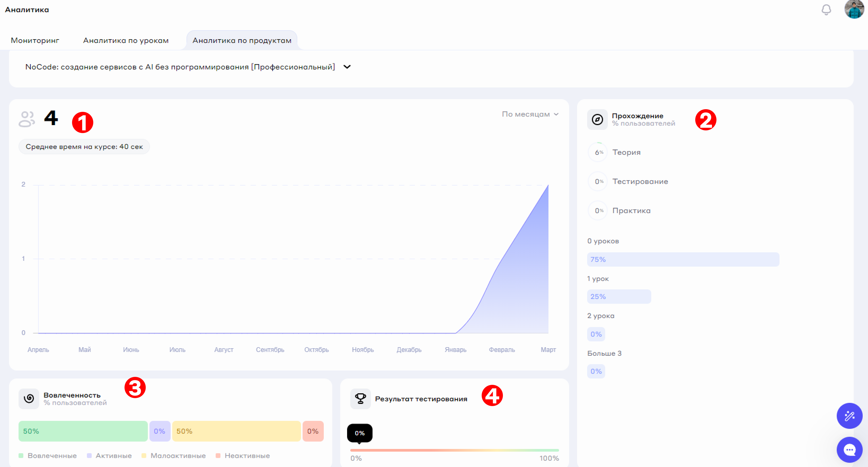Expand the NoCode product selector dropdown

point(180,67)
